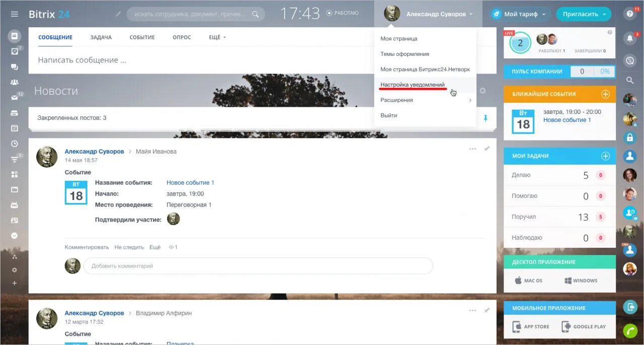Open Новое событие 1 link in post
This screenshot has width=644, height=345.
pos(190,183)
